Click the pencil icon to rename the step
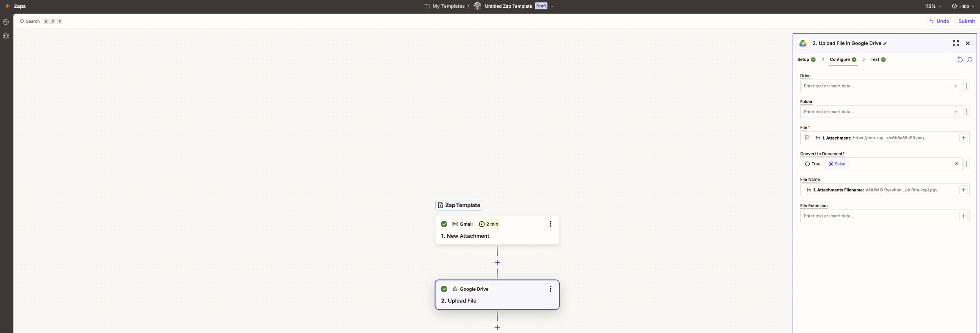This screenshot has height=333, width=980. click(x=885, y=43)
